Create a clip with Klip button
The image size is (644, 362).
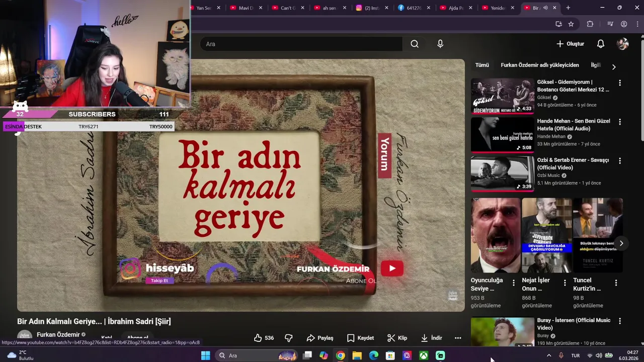click(397, 338)
